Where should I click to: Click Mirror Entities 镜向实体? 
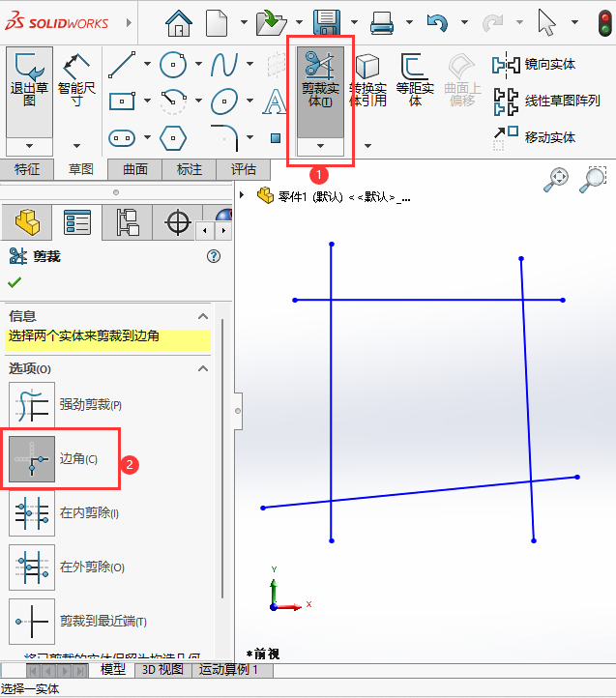pyautogui.click(x=534, y=65)
